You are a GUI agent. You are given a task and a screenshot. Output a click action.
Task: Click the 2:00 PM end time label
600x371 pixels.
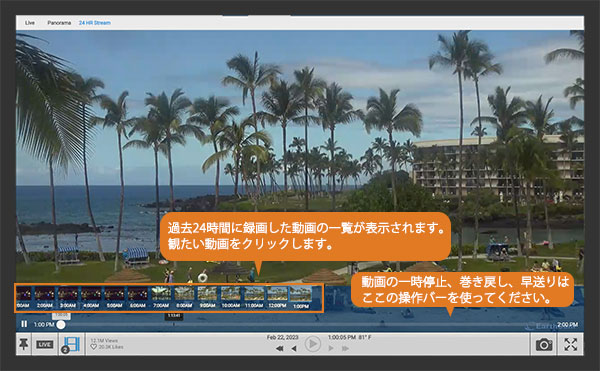coord(567,325)
